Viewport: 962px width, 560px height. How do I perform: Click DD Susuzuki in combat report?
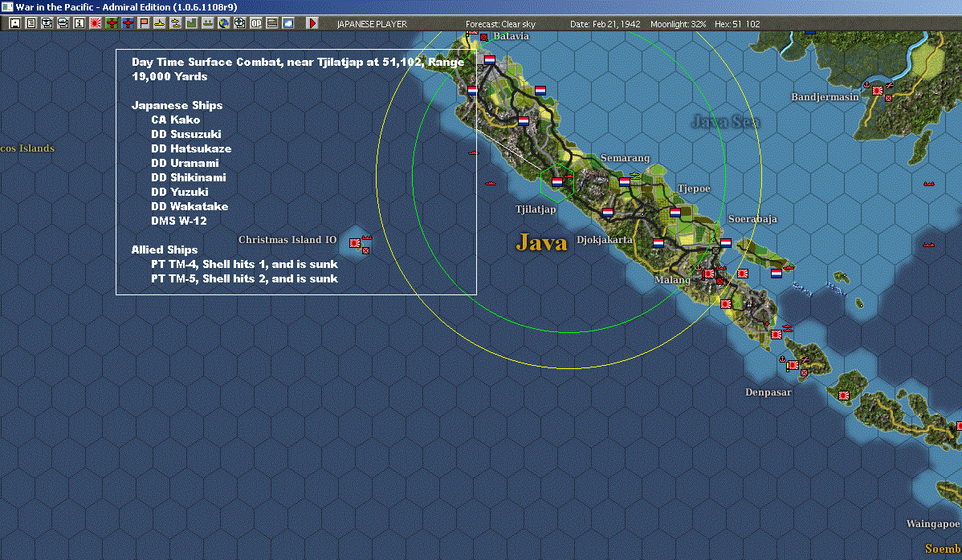click(186, 134)
